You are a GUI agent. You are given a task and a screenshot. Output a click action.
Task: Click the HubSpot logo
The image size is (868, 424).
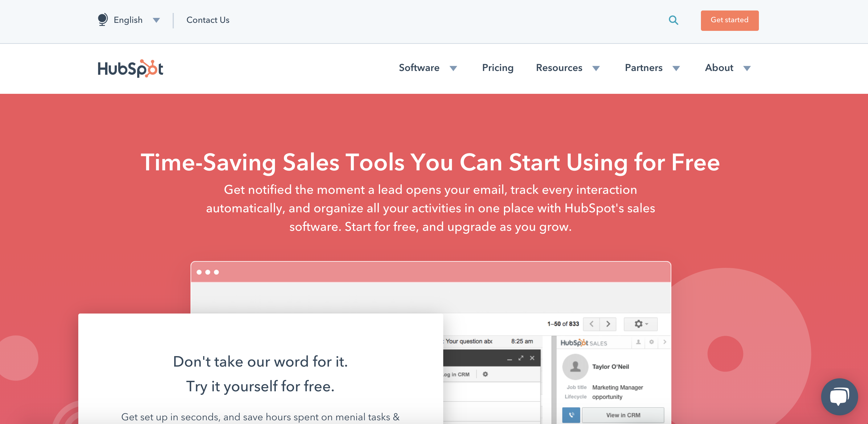(x=130, y=68)
